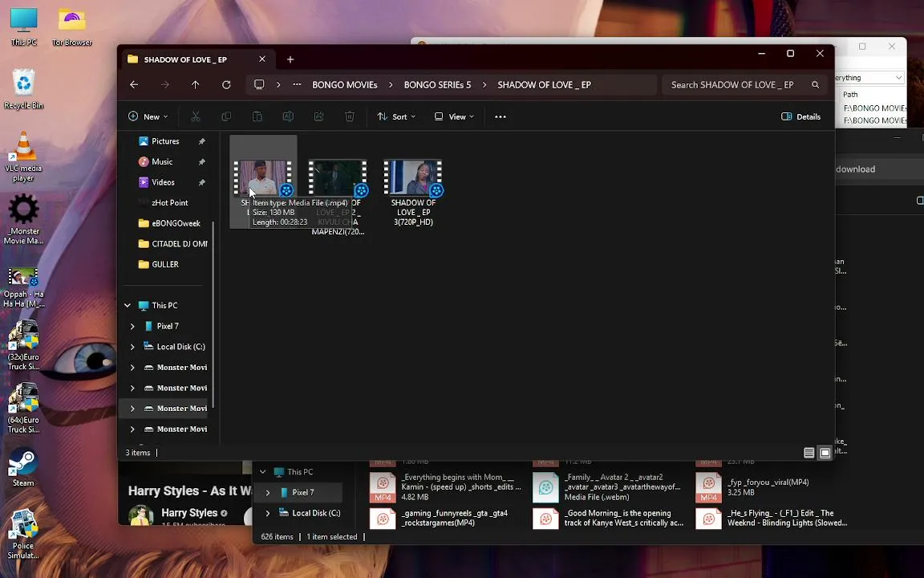Select KIVULI CHA MAPENZI episode 2 video
924x578 pixels.
click(x=338, y=197)
